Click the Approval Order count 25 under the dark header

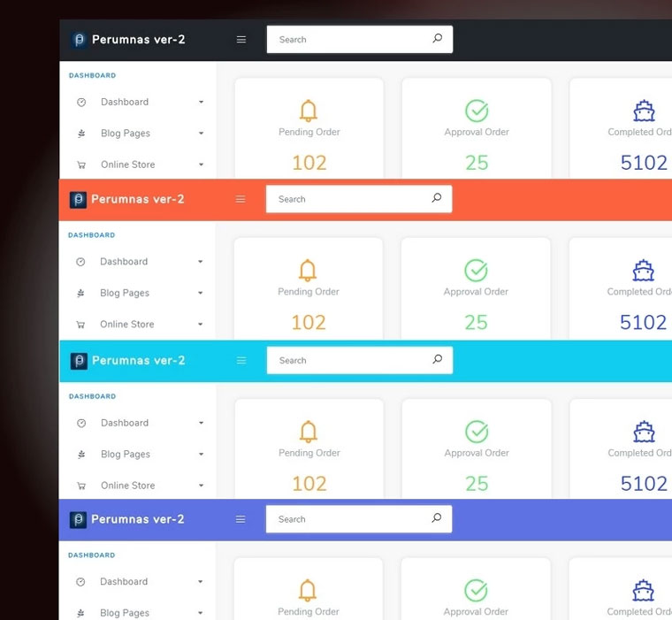tap(477, 163)
